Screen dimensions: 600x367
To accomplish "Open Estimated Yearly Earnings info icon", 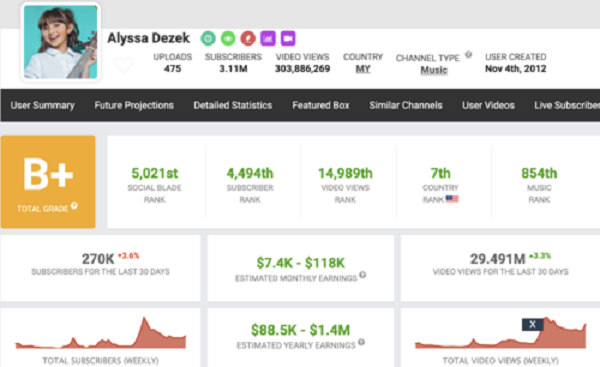I will 361,342.
